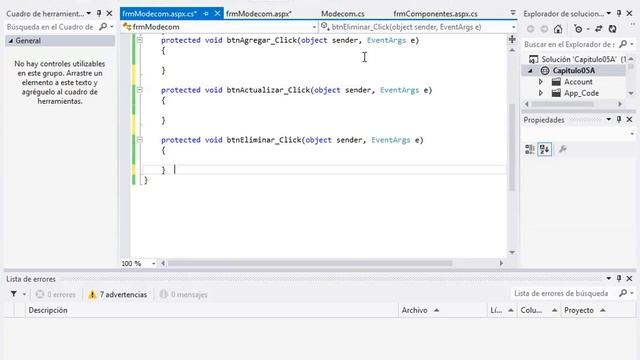Open Lista de errores window options dropdown
This screenshot has width=640, height=360.
click(x=609, y=278)
